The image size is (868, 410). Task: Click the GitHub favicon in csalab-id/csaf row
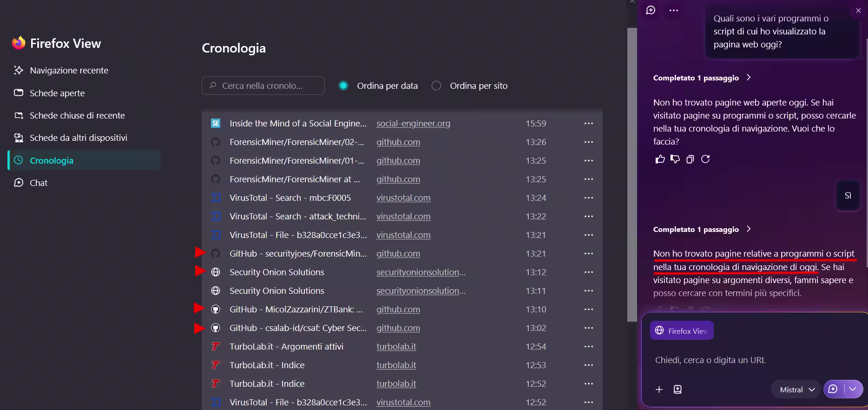pyautogui.click(x=216, y=328)
